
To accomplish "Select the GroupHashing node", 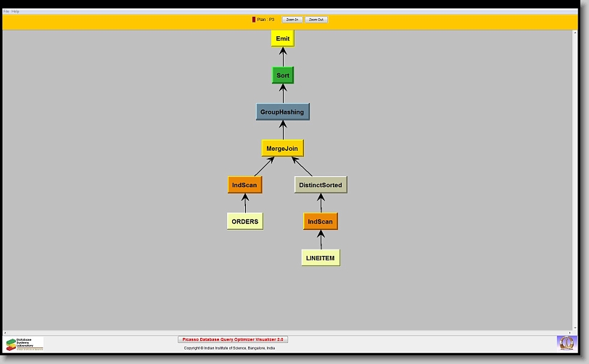I will [282, 112].
